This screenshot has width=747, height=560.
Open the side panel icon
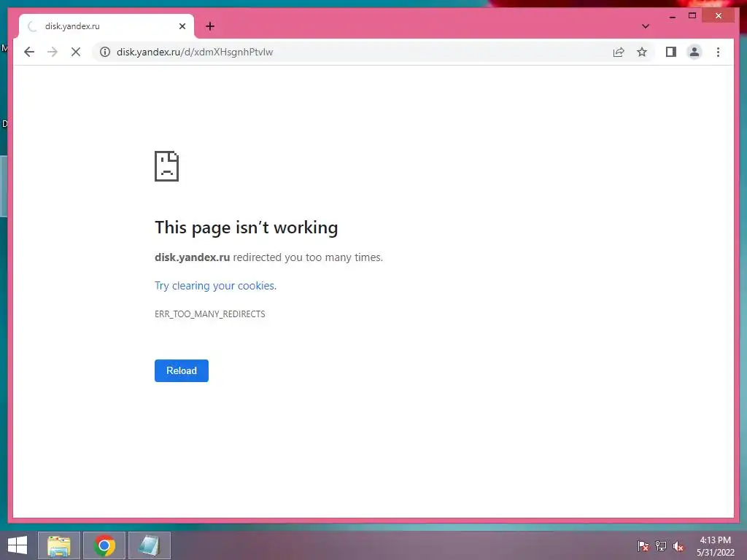[x=671, y=52]
